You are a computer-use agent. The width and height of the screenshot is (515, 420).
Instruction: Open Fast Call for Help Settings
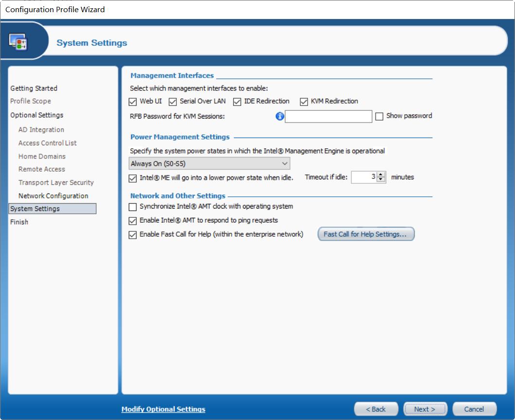coord(366,234)
